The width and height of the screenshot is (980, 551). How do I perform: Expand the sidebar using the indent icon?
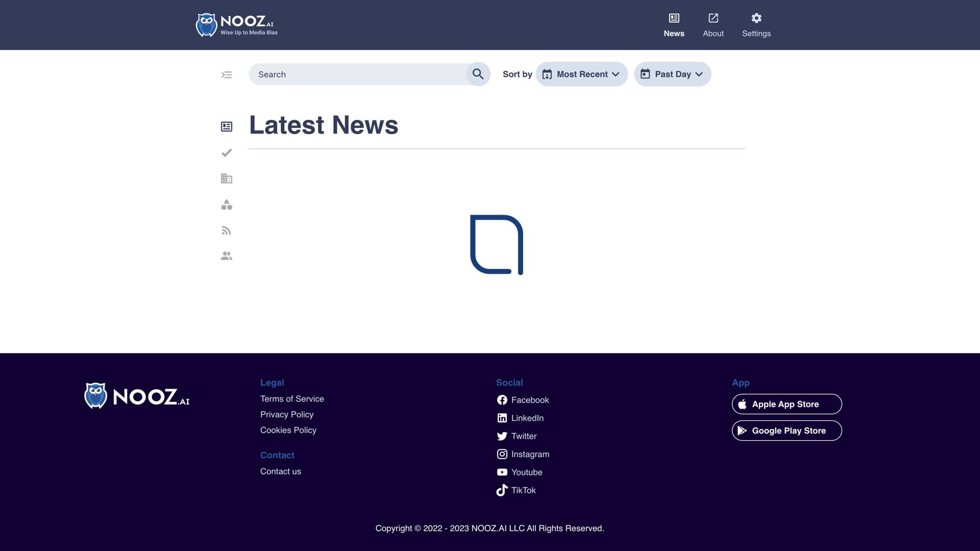(x=226, y=74)
